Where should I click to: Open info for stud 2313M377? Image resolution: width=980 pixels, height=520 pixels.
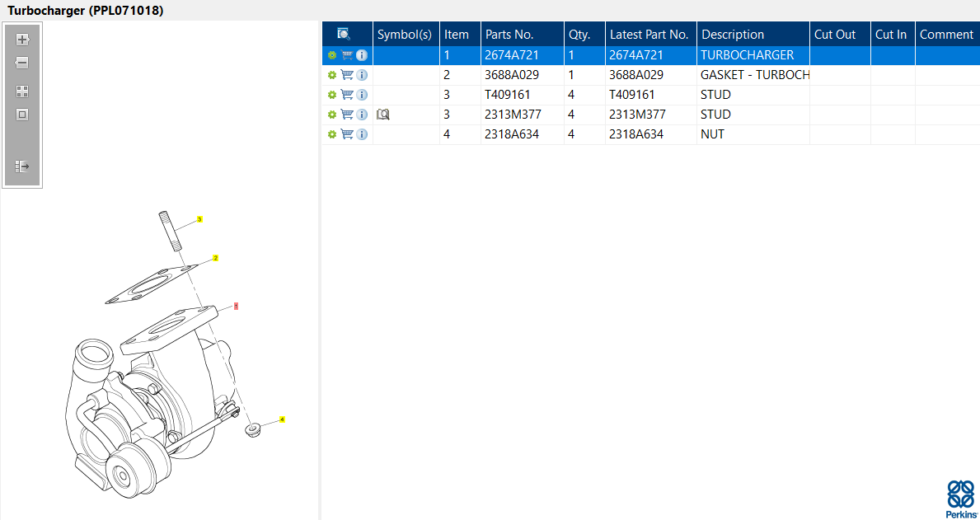(362, 115)
